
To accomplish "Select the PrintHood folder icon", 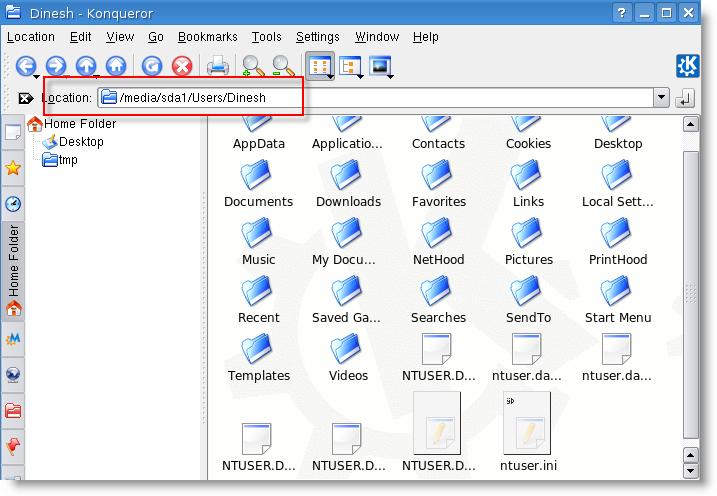I will 617,233.
